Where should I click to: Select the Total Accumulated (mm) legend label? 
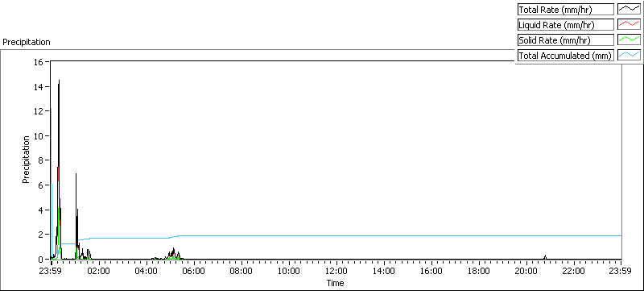click(x=565, y=55)
